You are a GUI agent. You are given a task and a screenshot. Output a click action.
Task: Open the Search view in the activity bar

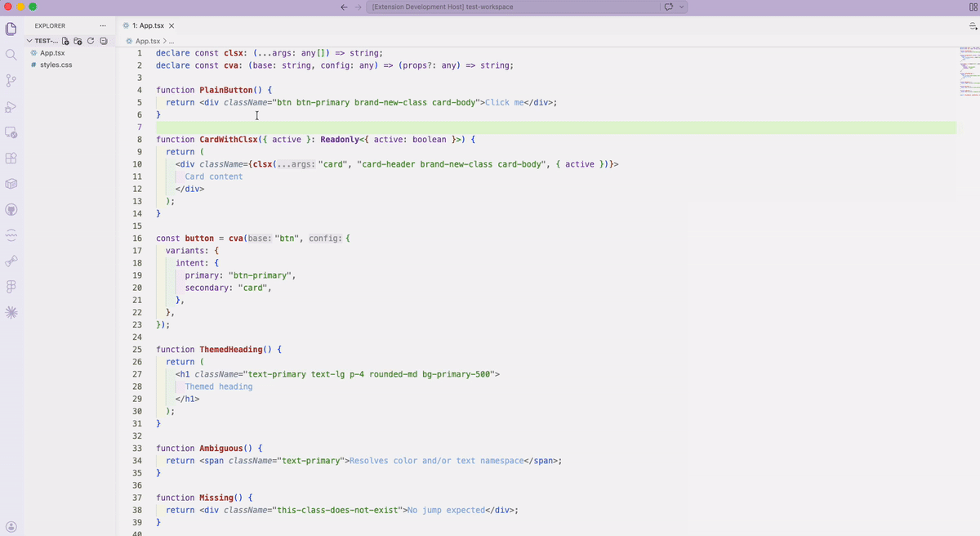[x=11, y=55]
